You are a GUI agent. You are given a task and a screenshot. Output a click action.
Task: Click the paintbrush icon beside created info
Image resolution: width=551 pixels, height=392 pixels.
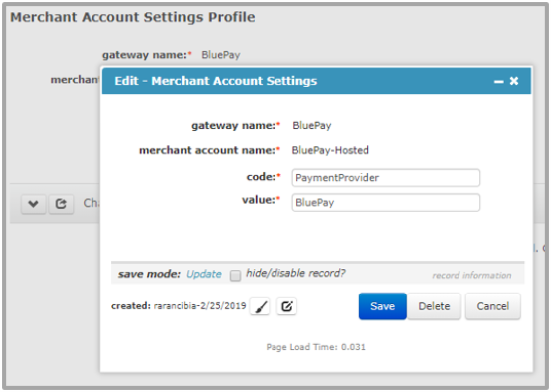click(260, 306)
